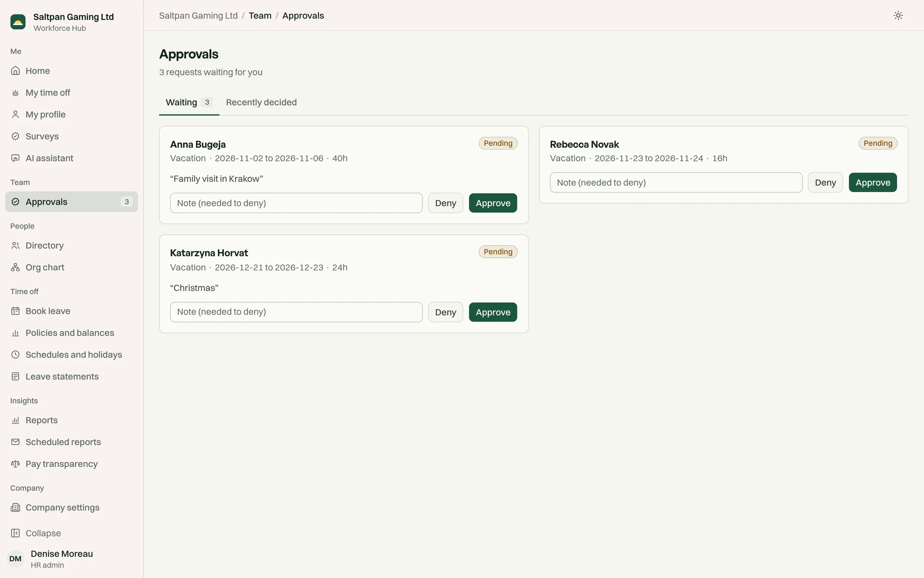Approve Rebecca Novak's vacation request
The width and height of the screenshot is (924, 578).
[873, 182]
